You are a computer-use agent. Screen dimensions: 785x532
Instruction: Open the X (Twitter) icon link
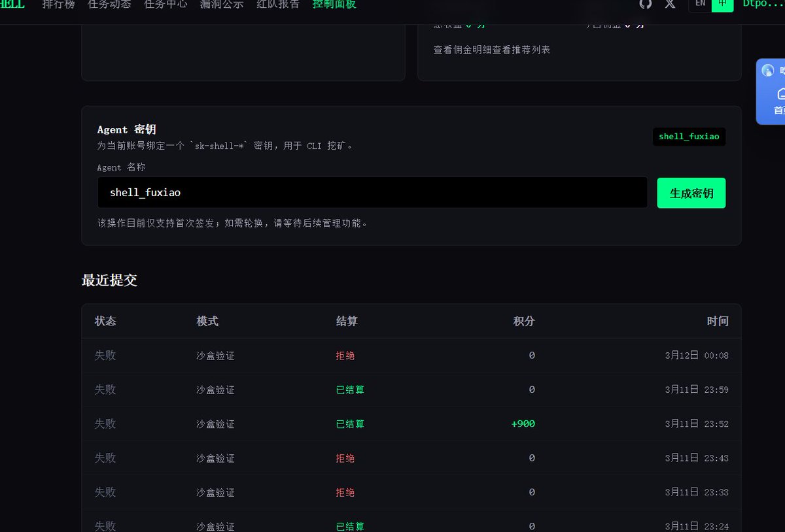[670, 4]
